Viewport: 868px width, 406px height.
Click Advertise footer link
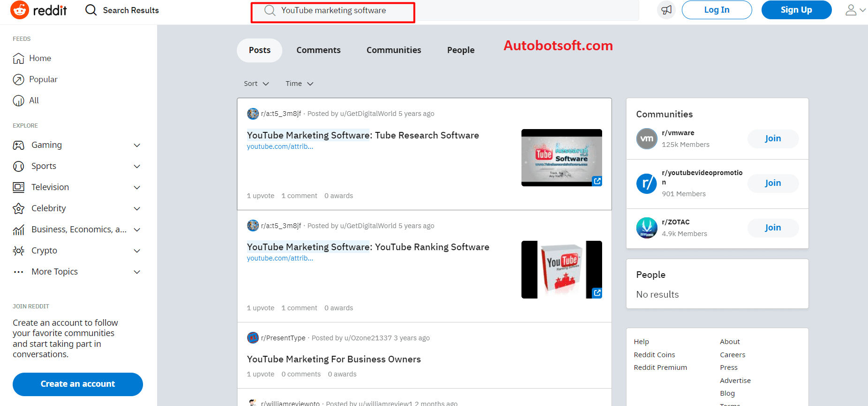click(735, 381)
